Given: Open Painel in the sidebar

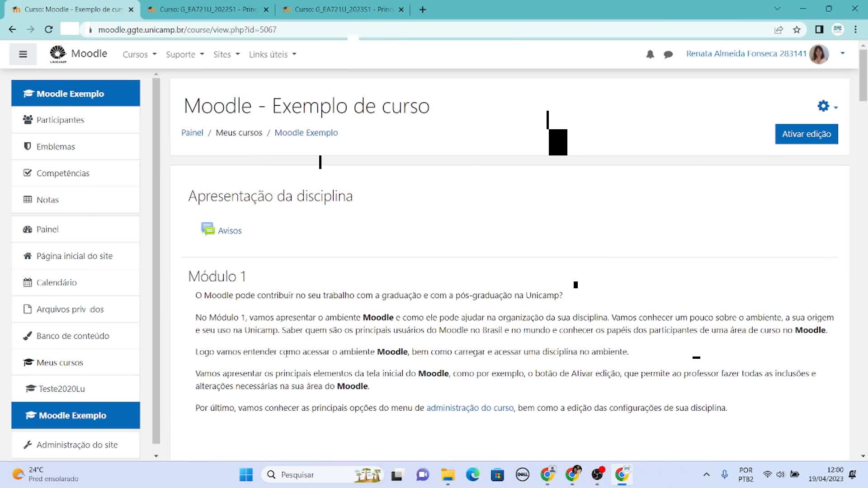Looking at the screenshot, I should pyautogui.click(x=75, y=229).
